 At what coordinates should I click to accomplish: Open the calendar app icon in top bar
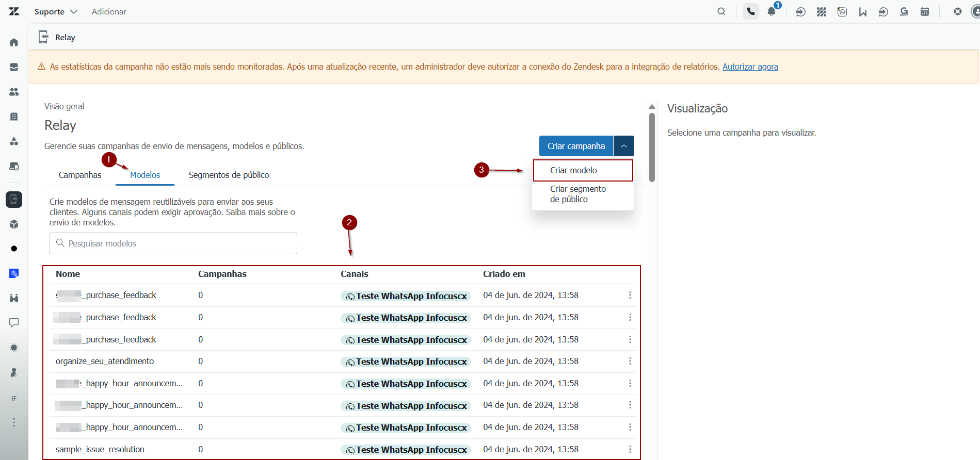pyautogui.click(x=925, y=11)
